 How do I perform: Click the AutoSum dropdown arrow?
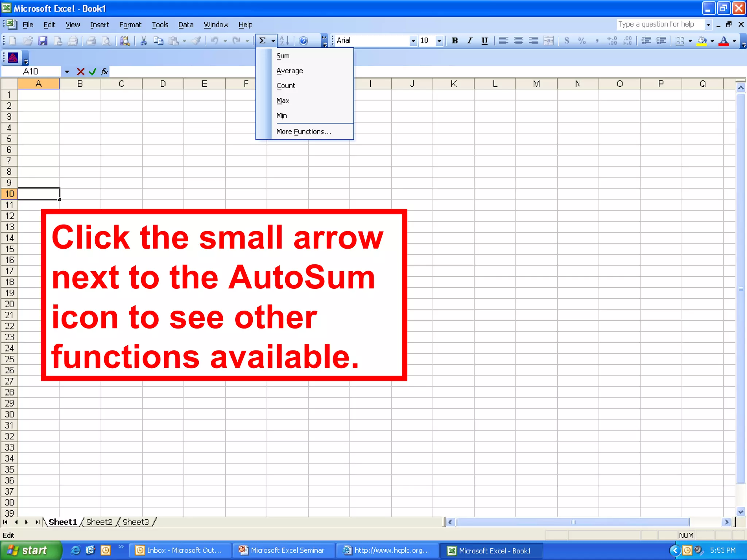273,41
